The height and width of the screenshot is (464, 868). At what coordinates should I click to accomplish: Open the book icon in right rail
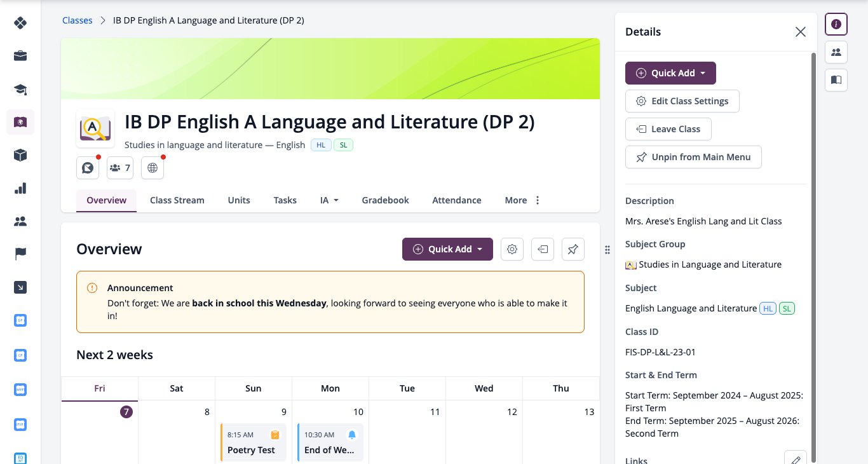pyautogui.click(x=836, y=80)
